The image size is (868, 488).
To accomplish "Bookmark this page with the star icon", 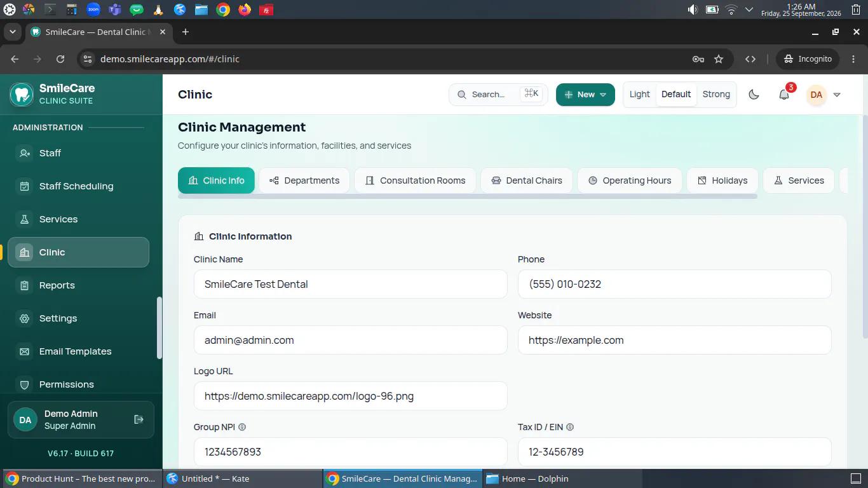I will (x=719, y=59).
